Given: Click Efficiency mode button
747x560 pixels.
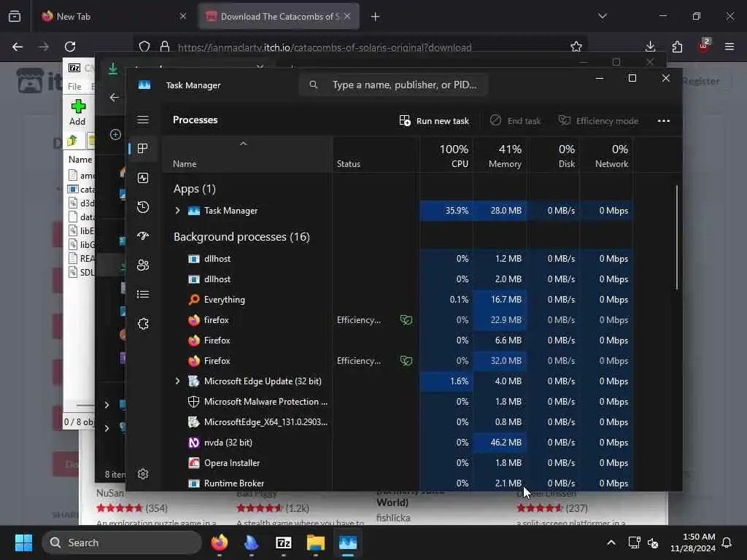Looking at the screenshot, I should click(x=598, y=121).
